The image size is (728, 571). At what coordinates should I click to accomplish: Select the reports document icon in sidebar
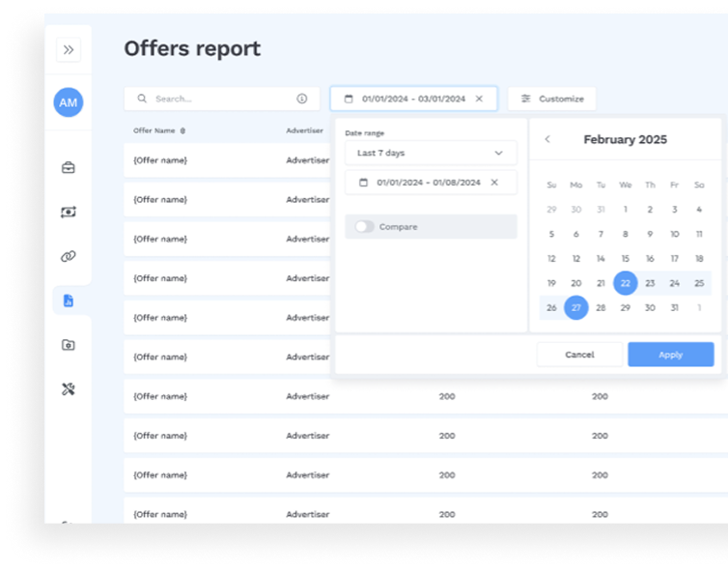pos(69,300)
